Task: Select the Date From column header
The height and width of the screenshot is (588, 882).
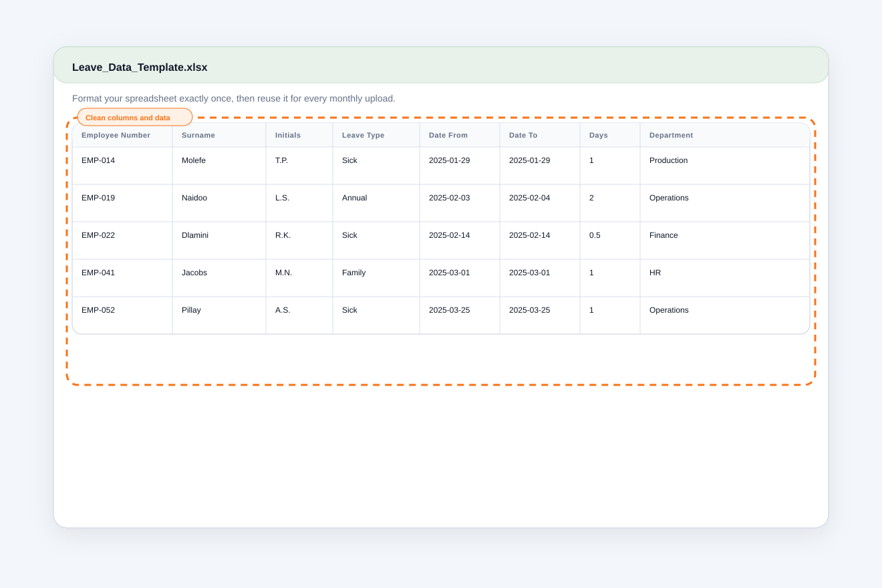Action: tap(460, 135)
